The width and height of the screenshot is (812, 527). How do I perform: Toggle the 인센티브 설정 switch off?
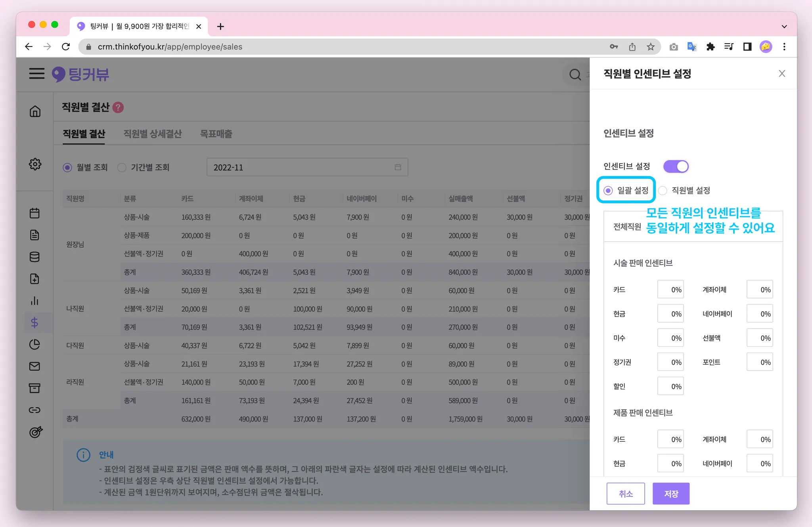point(676,167)
